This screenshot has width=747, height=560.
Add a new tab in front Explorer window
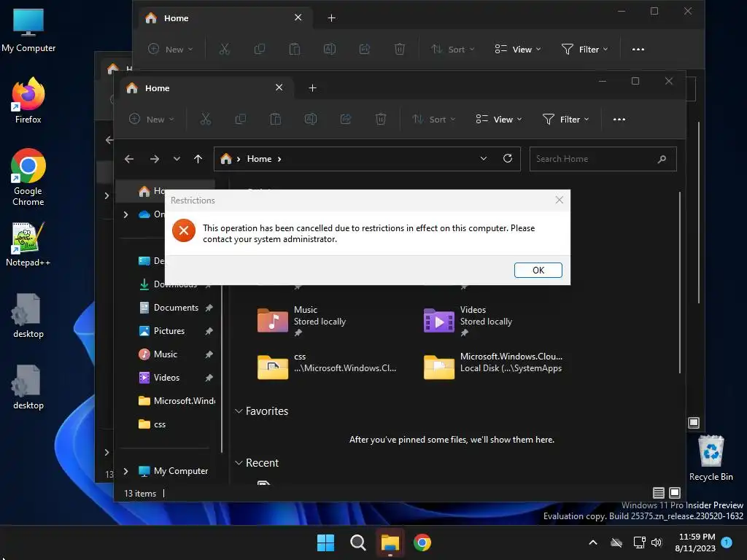click(312, 87)
